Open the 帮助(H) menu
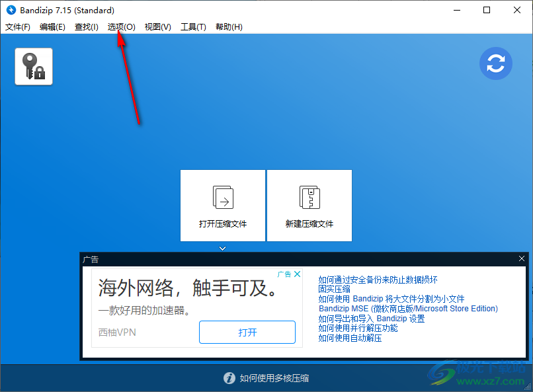Viewport: 533px width, 392px height. pos(229,27)
